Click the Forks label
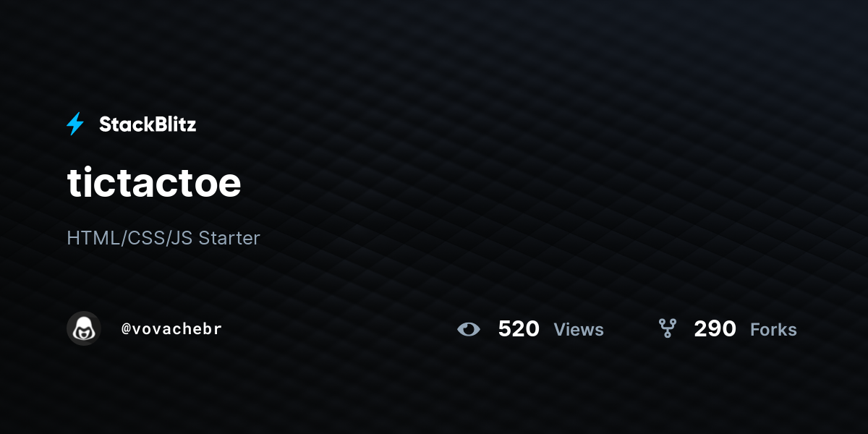The height and width of the screenshot is (434, 868). (773, 330)
